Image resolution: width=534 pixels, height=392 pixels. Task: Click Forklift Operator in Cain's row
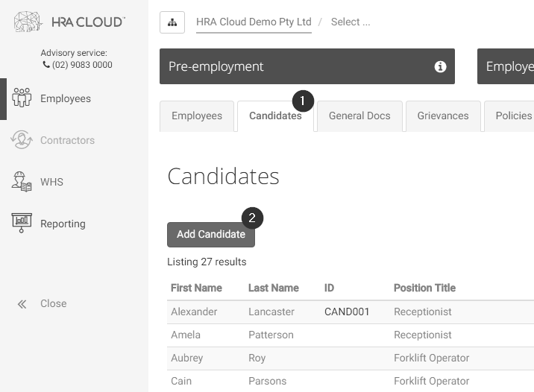point(432,381)
